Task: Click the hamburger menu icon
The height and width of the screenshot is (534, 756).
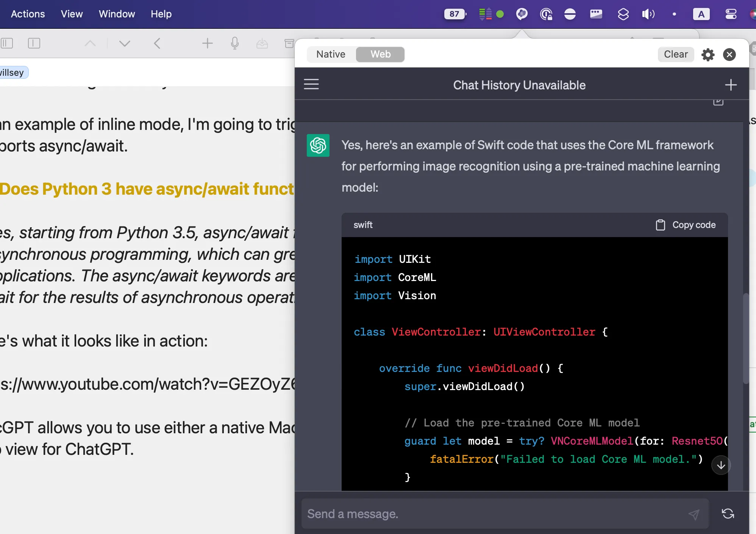Action: pyautogui.click(x=311, y=84)
